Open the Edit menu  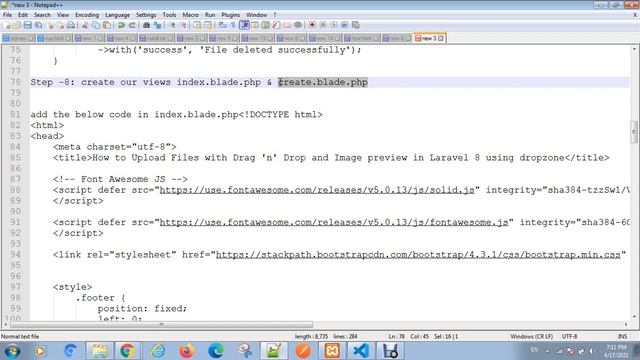(23, 15)
